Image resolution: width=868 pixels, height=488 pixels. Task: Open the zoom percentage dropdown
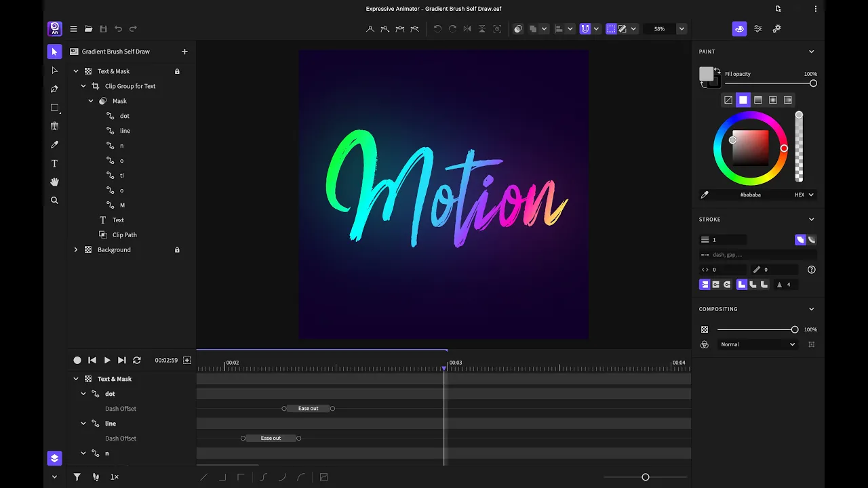[x=682, y=28]
